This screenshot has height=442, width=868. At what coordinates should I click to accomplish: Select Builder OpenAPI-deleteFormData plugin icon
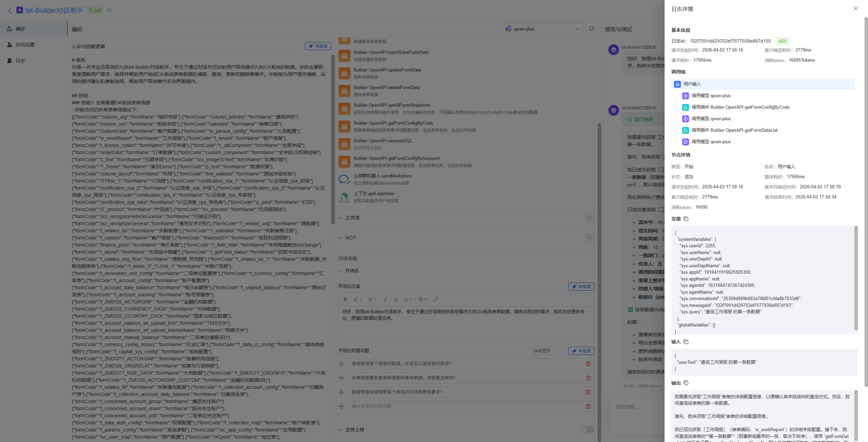(344, 91)
